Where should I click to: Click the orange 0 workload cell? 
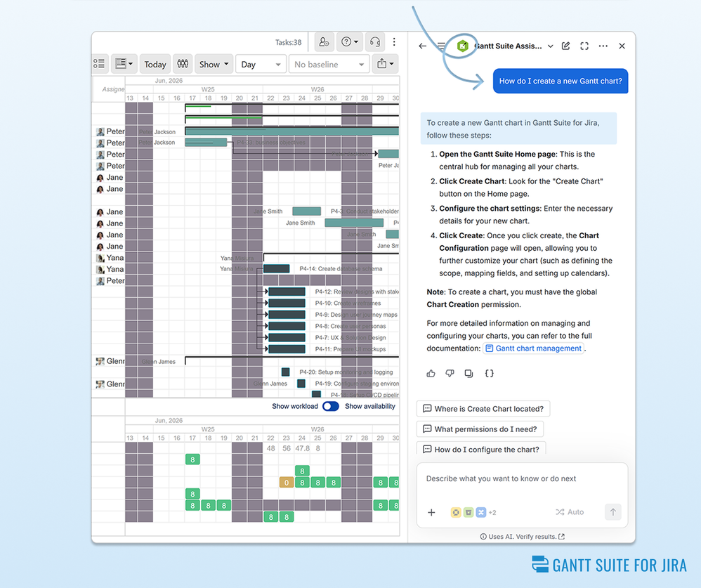pyautogui.click(x=287, y=483)
